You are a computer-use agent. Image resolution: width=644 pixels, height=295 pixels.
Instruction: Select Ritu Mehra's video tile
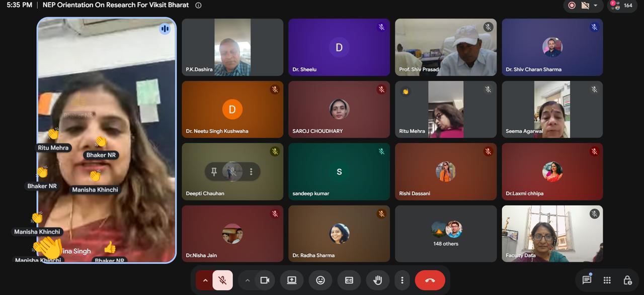446,110
